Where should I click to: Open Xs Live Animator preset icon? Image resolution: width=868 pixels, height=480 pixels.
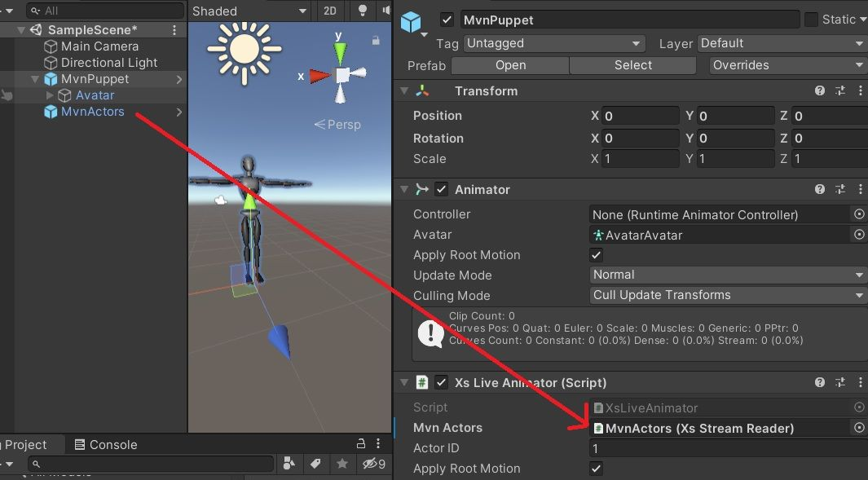point(840,382)
